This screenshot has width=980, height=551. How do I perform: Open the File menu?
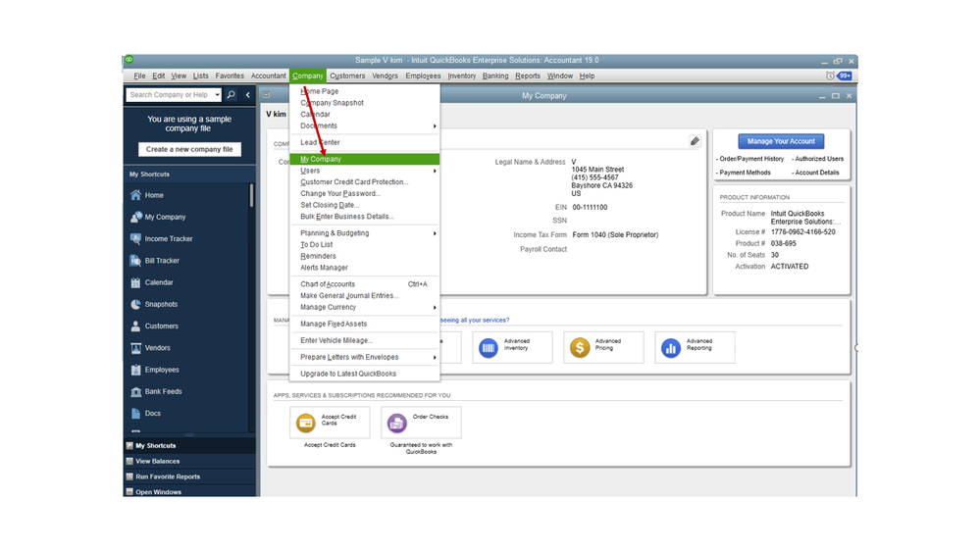139,75
